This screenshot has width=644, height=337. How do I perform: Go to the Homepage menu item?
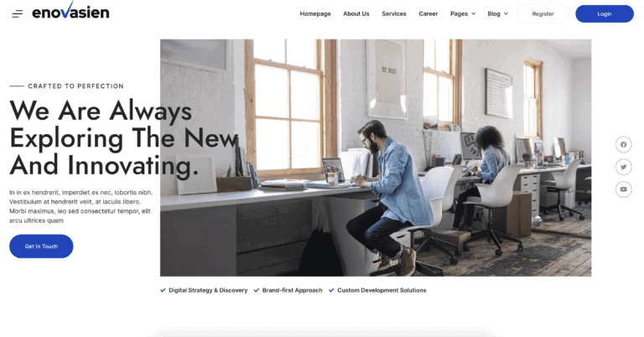point(315,13)
